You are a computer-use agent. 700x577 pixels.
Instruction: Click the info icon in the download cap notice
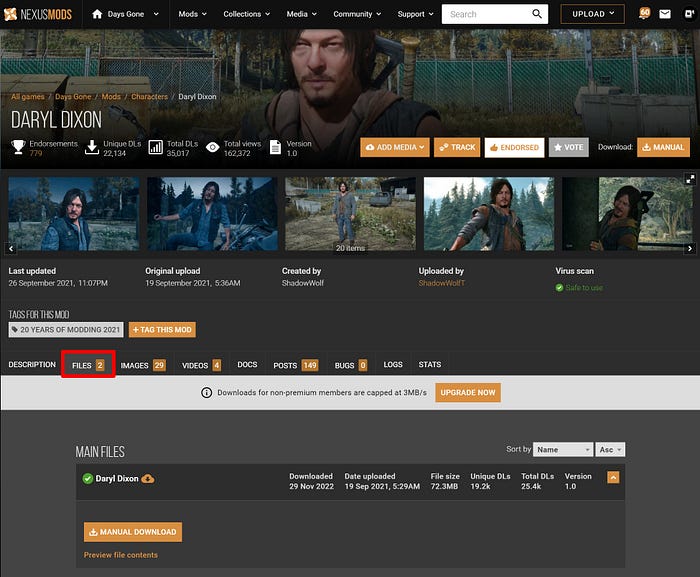(x=206, y=393)
